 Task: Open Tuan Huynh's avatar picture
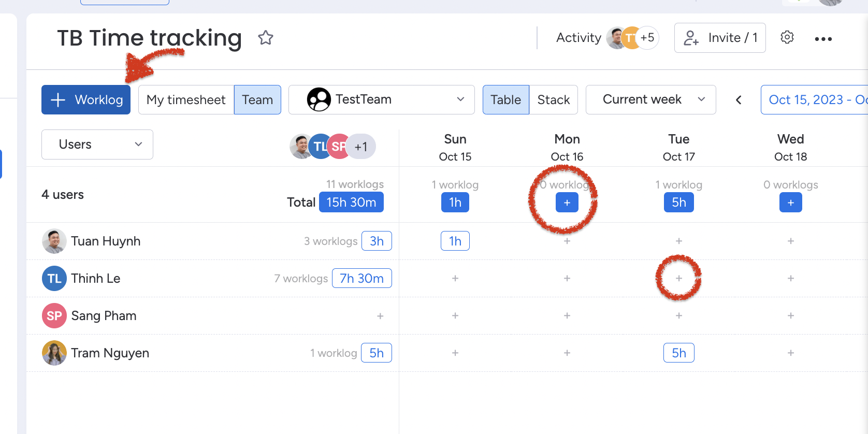tap(54, 241)
